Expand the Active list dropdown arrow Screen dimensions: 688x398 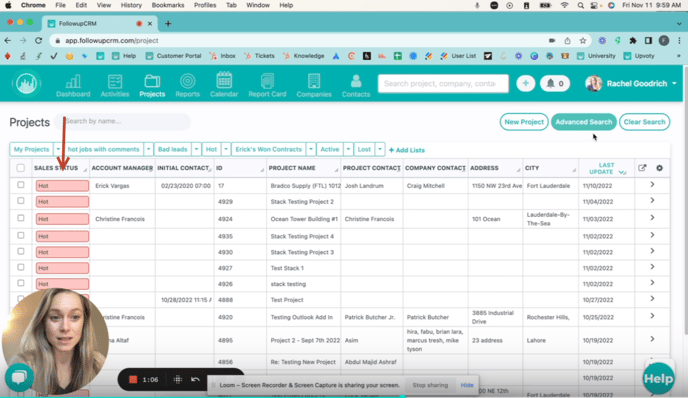348,149
